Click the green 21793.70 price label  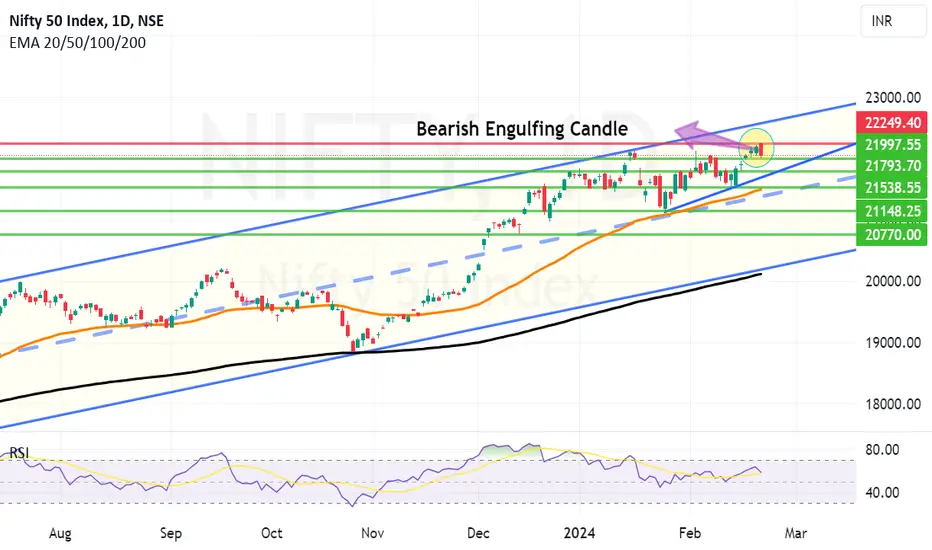point(892,166)
